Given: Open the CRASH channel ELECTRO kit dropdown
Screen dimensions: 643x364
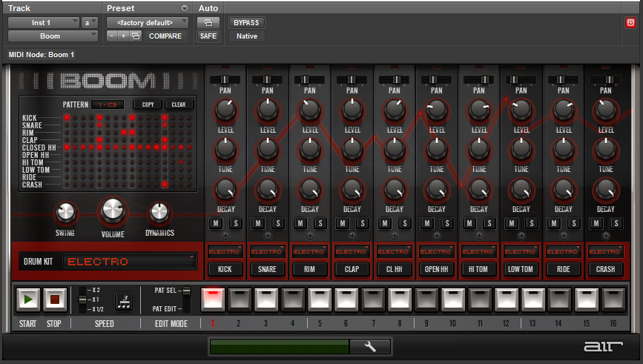Looking at the screenshot, I should tap(605, 251).
